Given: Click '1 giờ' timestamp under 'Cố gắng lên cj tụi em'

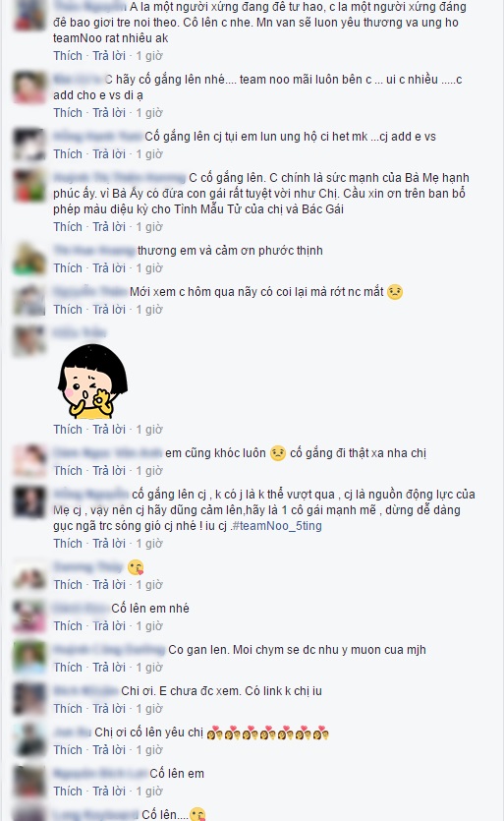Looking at the screenshot, I should pyautogui.click(x=149, y=154).
